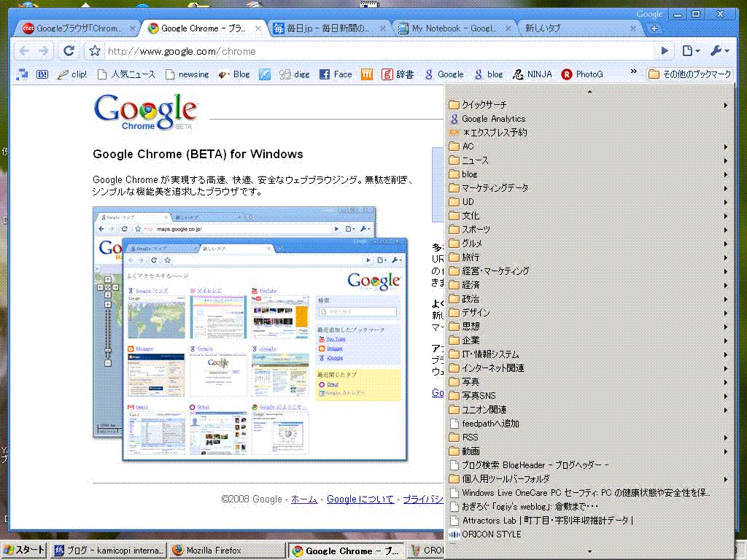Expand the 旅行 folder
This screenshot has height=560, width=747.
589,257
